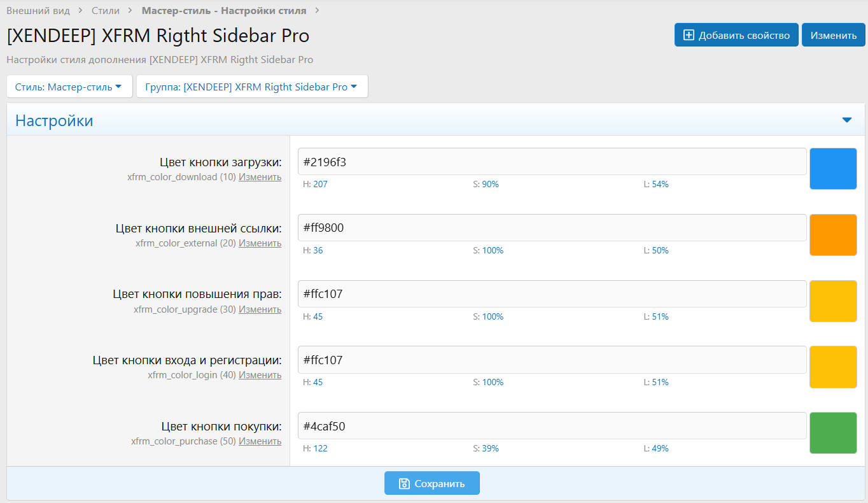Click the save disk icon inside Сохранить button

pyautogui.click(x=404, y=483)
